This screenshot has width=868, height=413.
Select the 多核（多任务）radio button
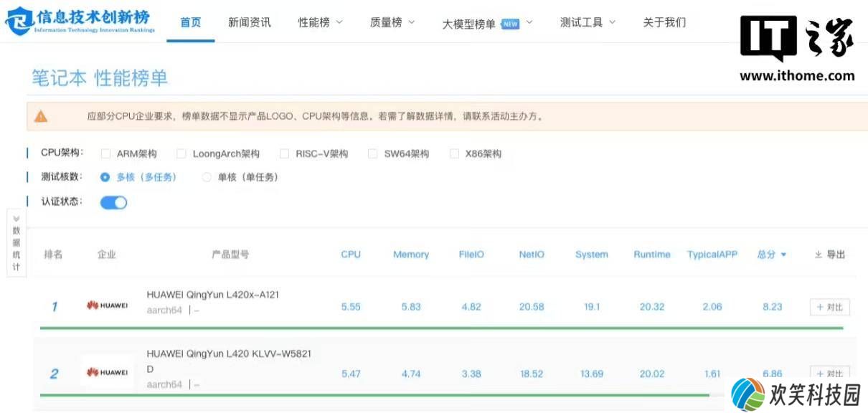105,177
